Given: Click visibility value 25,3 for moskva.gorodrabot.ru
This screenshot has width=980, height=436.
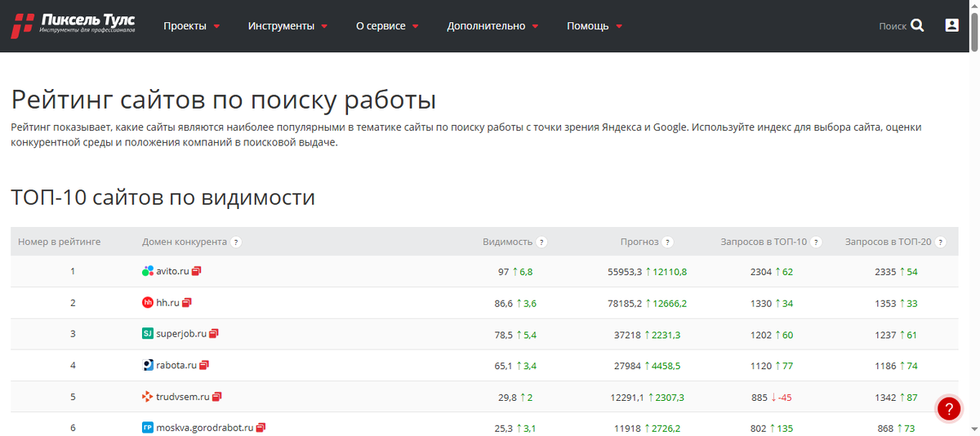Looking at the screenshot, I should point(503,428).
